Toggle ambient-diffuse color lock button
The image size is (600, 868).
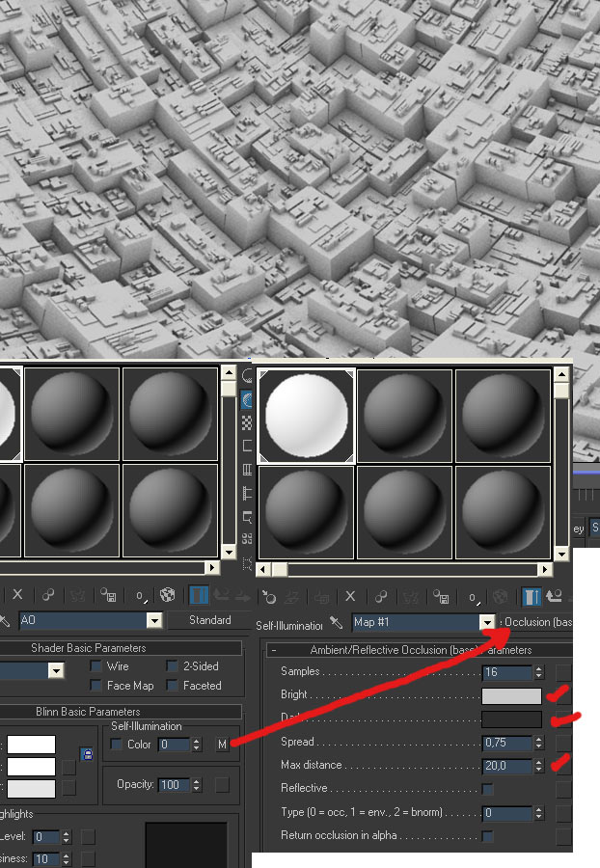[x=87, y=754]
